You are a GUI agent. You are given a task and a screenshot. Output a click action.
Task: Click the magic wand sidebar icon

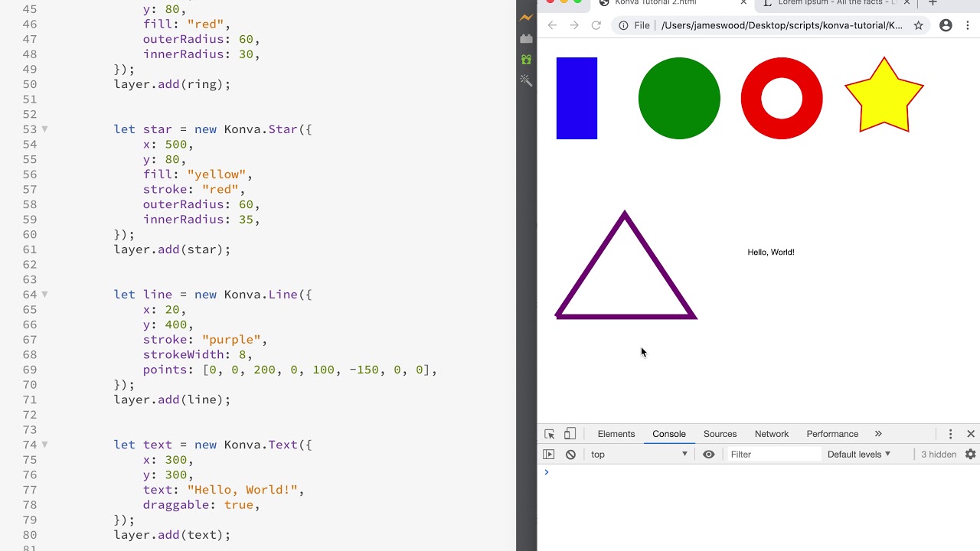click(526, 80)
